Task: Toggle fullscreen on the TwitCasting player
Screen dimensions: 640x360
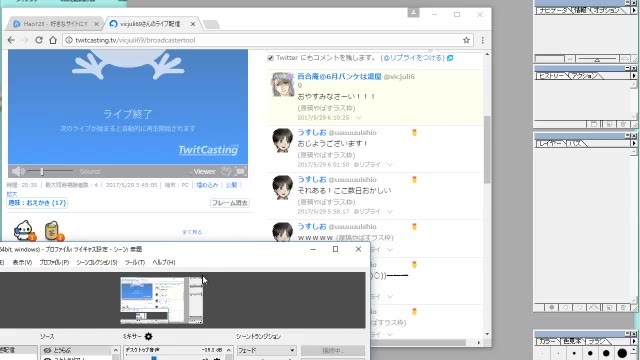Action: click(x=241, y=171)
